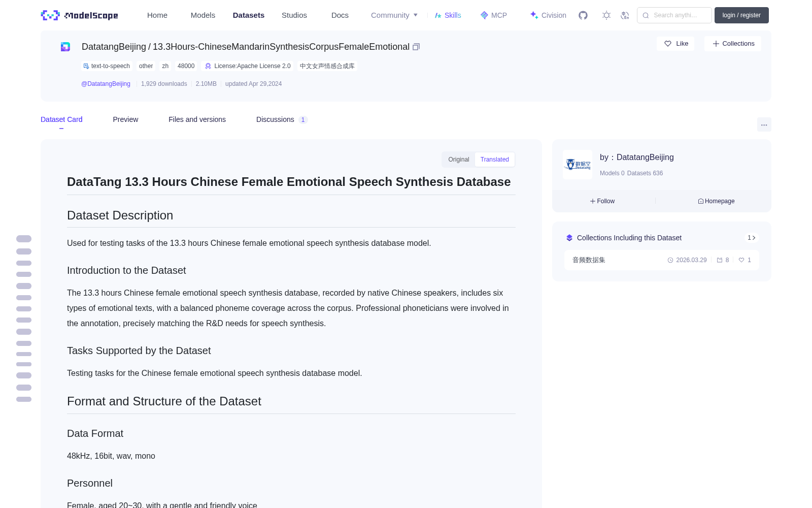
Task: Switch to the Preview tab
Action: pyautogui.click(x=125, y=119)
